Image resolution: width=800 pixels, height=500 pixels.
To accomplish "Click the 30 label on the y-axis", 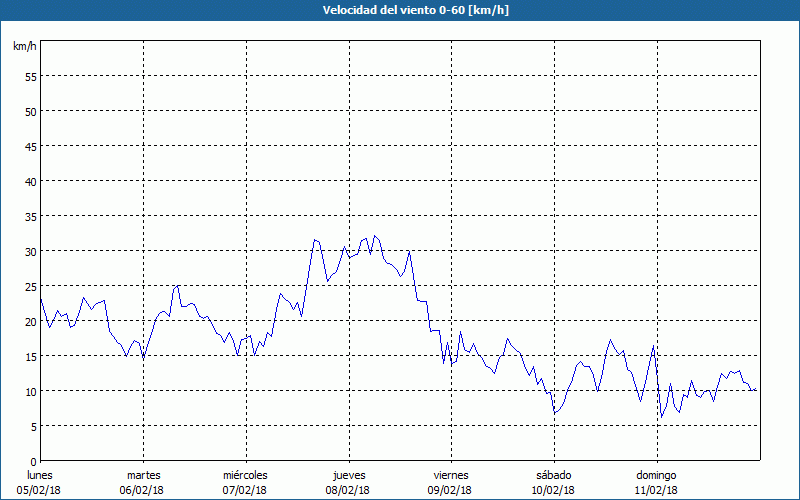I will (x=30, y=251).
